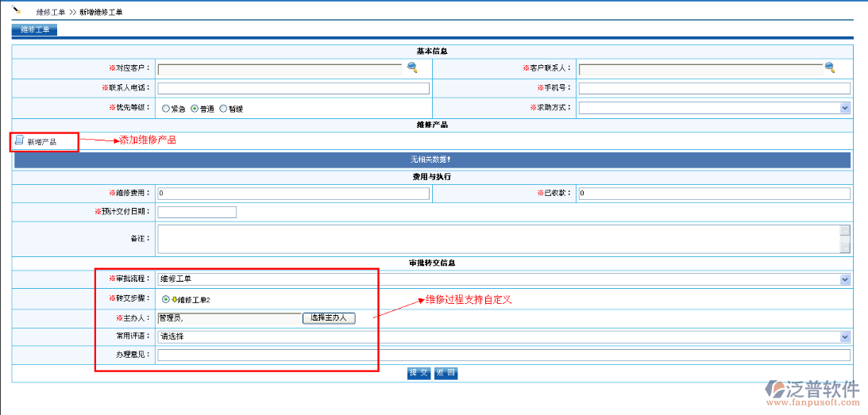
Task: Select the 普通 priority radio button
Action: coord(195,109)
